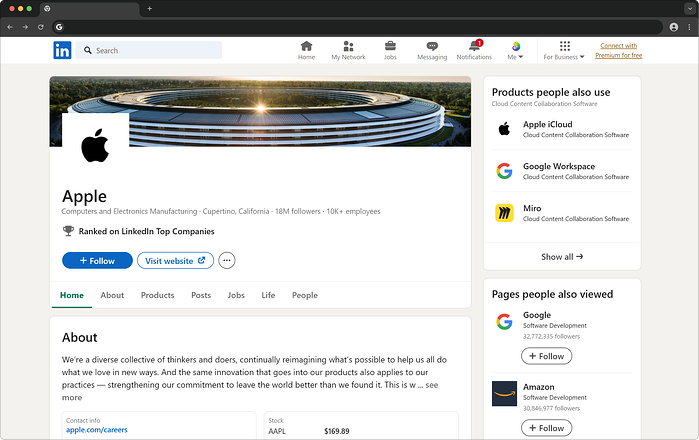
Task: Expand the For Business menu
Action: tap(564, 51)
